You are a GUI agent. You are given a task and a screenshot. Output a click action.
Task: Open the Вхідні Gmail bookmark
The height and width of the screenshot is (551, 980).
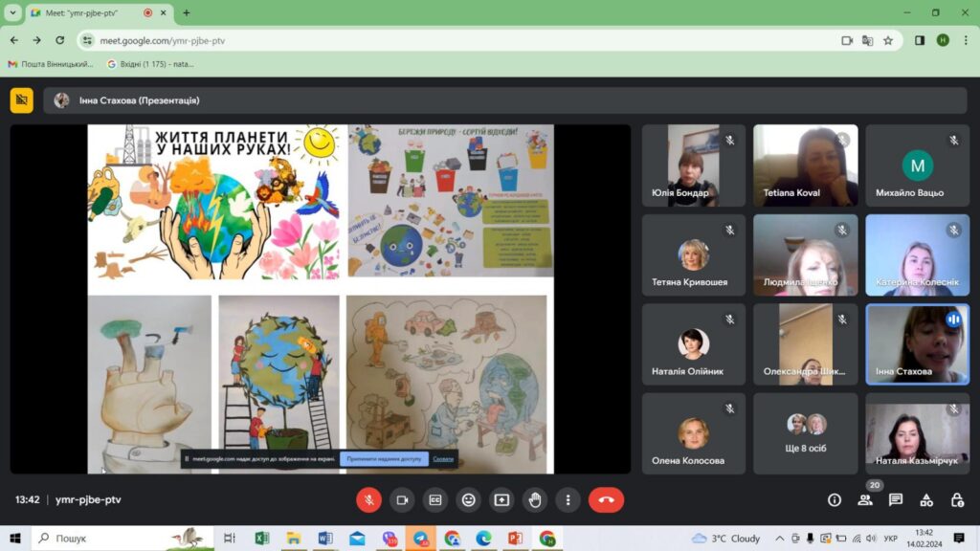click(x=150, y=64)
